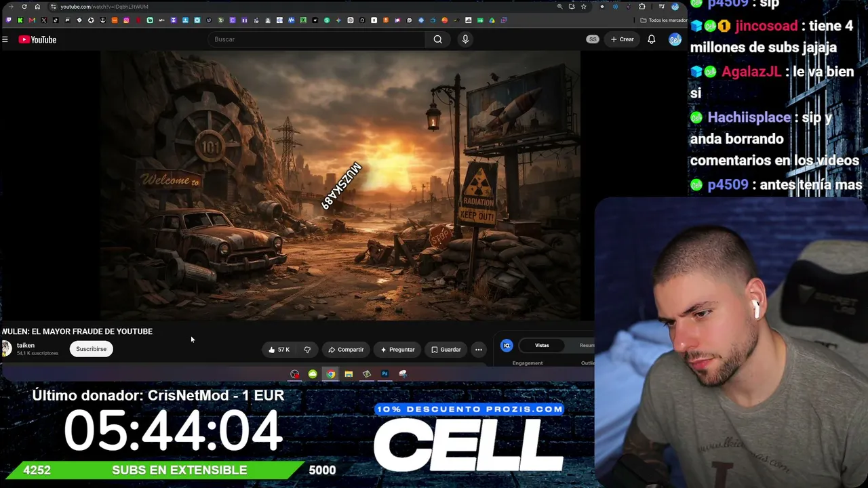
Task: Open the taiken channel name link
Action: 26,346
